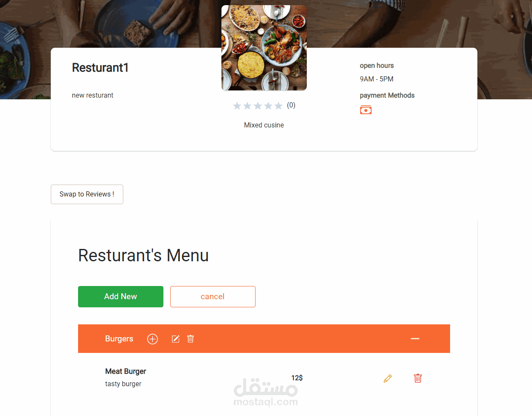Collapse the Burgers section with the minus icon
This screenshot has height=416, width=532.
coord(415,339)
